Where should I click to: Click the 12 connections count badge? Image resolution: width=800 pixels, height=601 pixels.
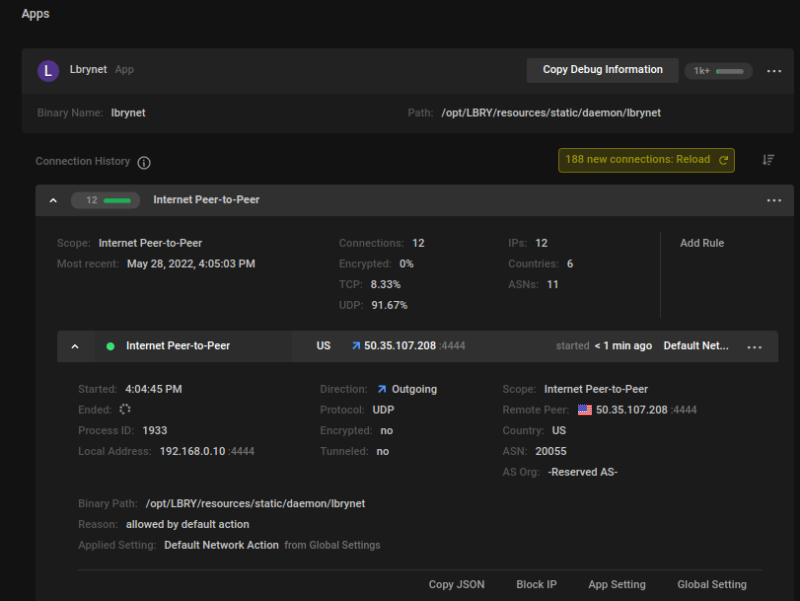(x=105, y=200)
